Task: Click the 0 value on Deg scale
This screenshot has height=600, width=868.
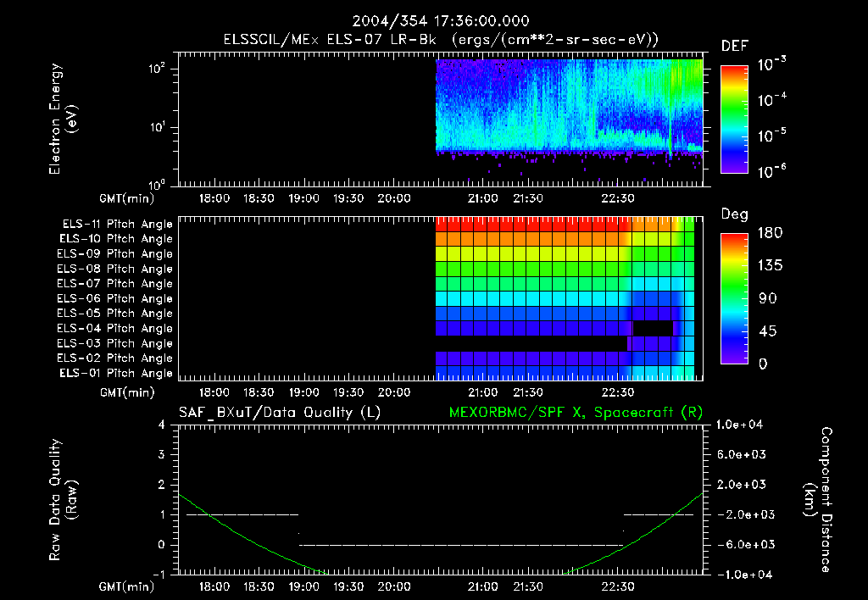Action: [764, 364]
